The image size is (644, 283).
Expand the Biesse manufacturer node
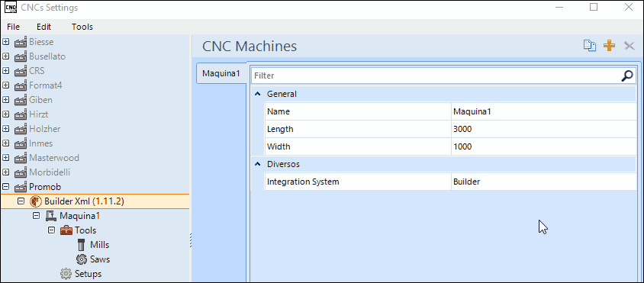tap(6, 41)
